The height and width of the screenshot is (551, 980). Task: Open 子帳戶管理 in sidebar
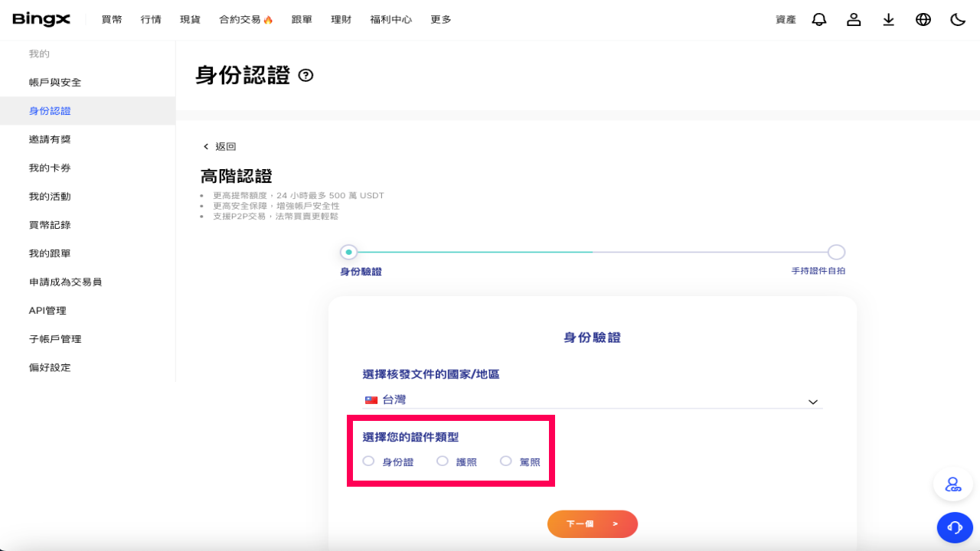point(88,339)
